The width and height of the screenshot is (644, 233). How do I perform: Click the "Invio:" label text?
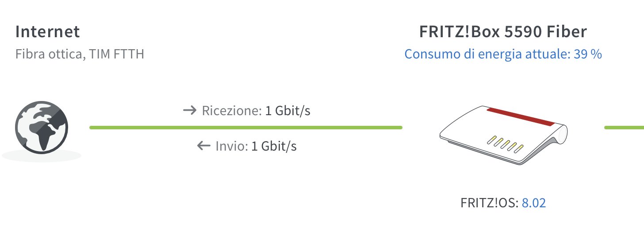[231, 146]
